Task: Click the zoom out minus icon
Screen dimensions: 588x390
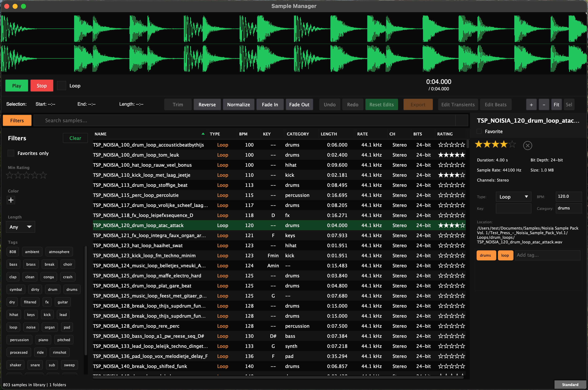Action: [x=544, y=104]
